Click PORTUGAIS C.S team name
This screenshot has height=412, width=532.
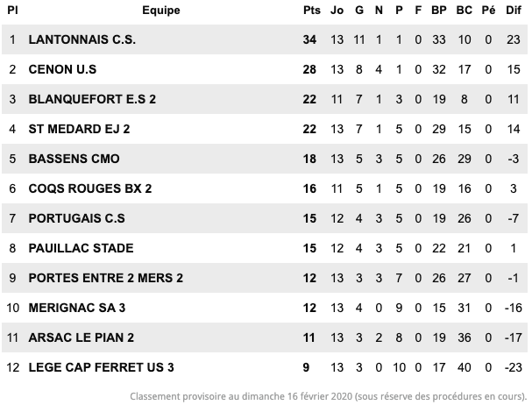[x=76, y=218]
